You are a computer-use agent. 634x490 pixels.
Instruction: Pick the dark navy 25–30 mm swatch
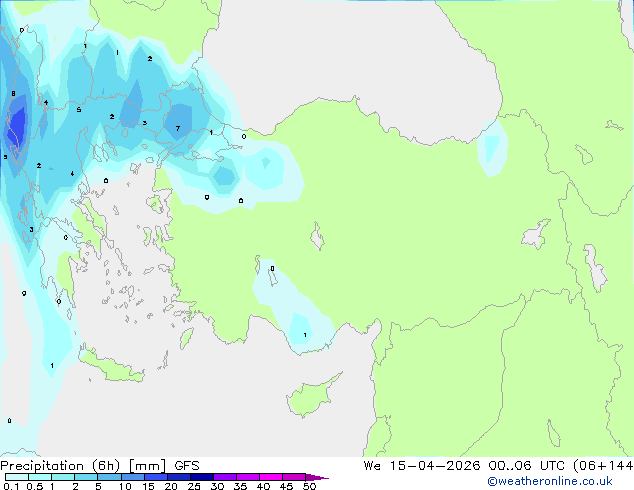[202, 477]
